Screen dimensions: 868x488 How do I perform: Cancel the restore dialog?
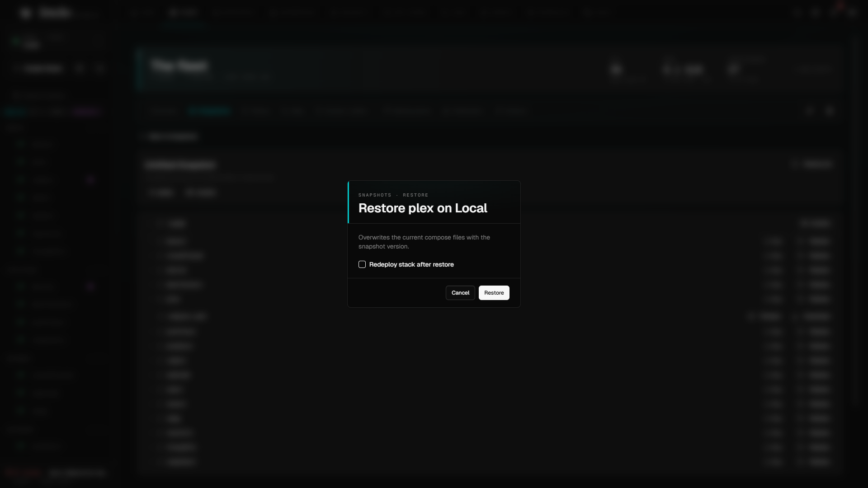pyautogui.click(x=460, y=293)
